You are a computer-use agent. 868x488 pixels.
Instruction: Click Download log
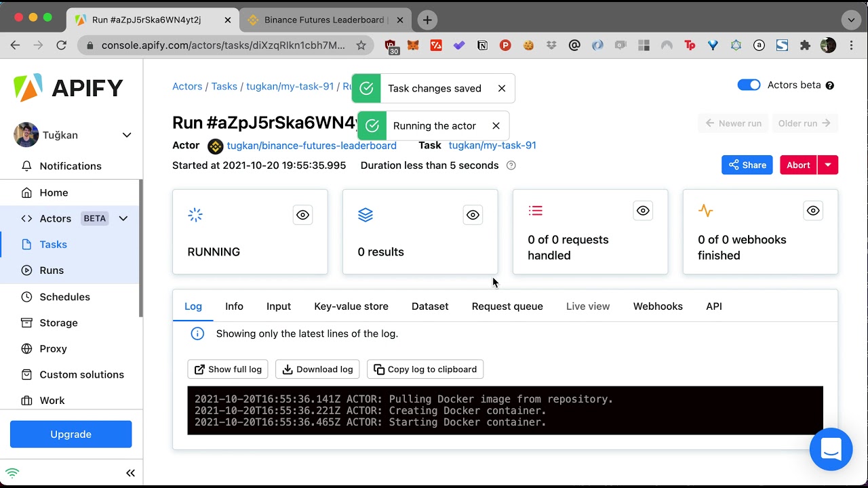[317, 369]
